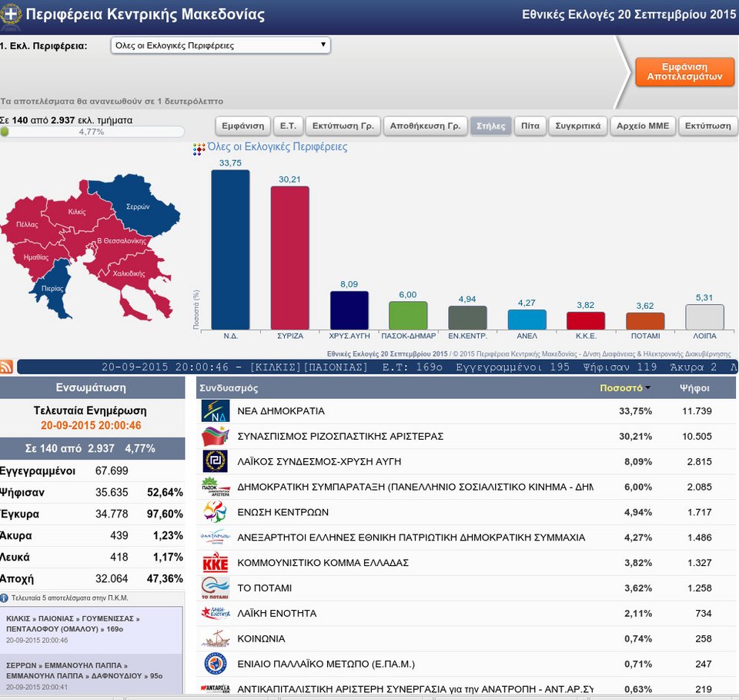This screenshot has height=700, width=739.
Task: Select Β Θεσσαλονίκης region on the map
Action: (121, 241)
